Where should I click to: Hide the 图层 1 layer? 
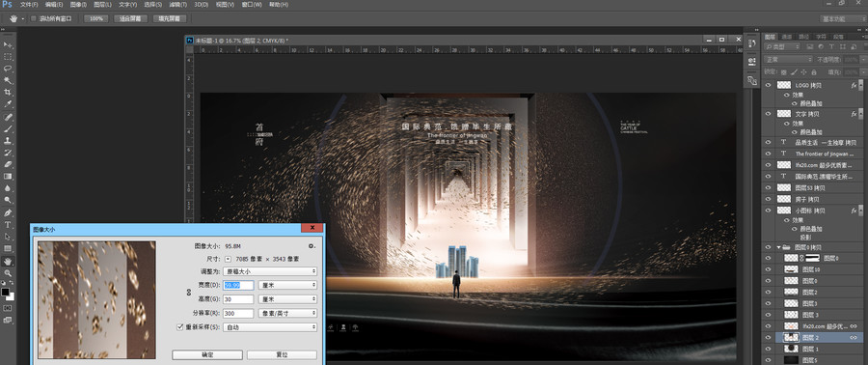tap(768, 349)
